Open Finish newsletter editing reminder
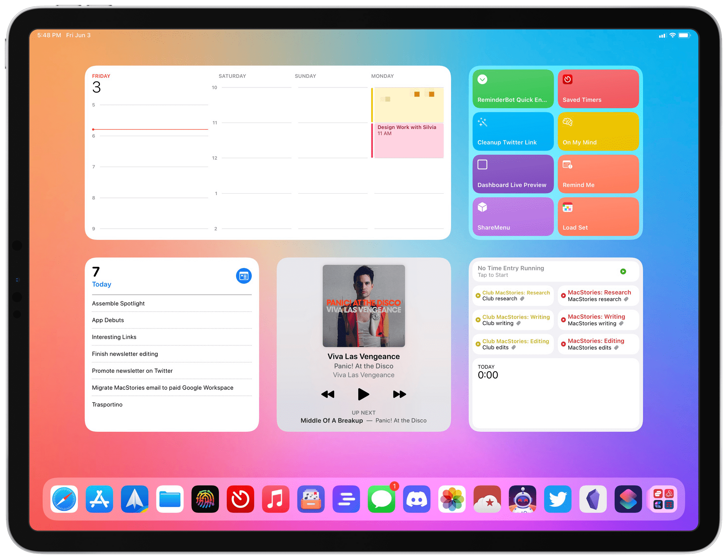 click(x=172, y=354)
